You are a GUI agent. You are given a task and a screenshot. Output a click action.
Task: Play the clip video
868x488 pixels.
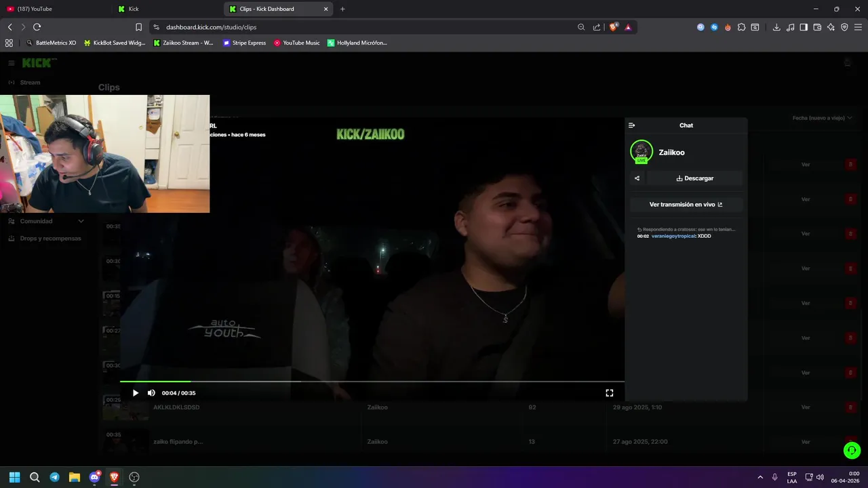click(x=135, y=393)
